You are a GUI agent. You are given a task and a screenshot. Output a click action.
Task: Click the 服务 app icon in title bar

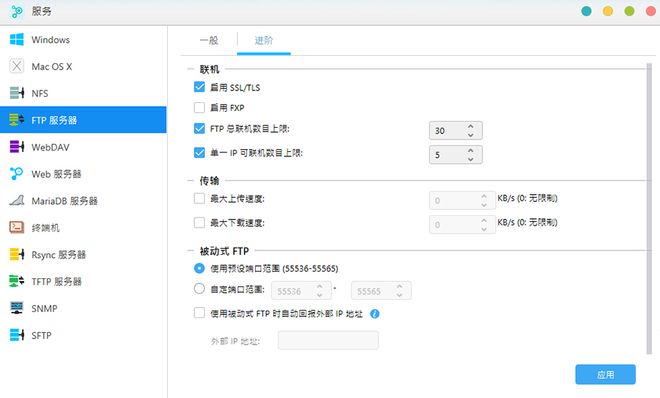point(16,11)
